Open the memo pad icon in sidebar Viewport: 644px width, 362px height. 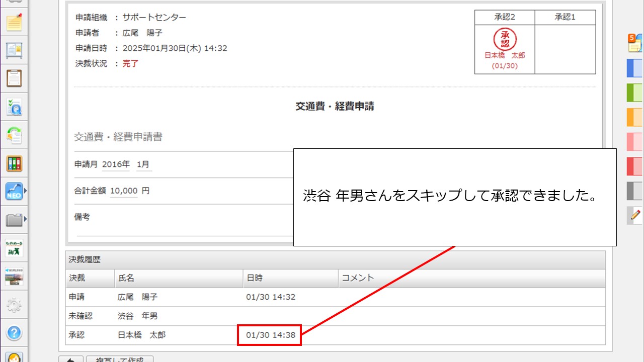coord(14,23)
